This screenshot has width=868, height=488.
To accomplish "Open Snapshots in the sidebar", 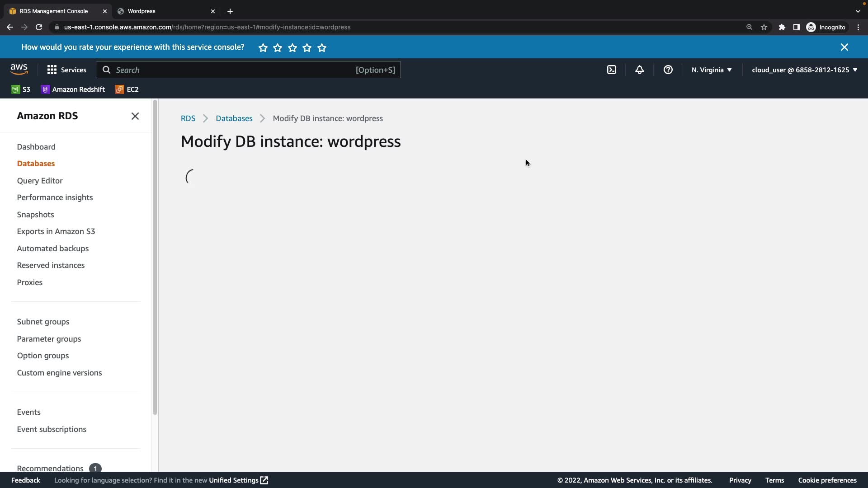I will (35, 215).
